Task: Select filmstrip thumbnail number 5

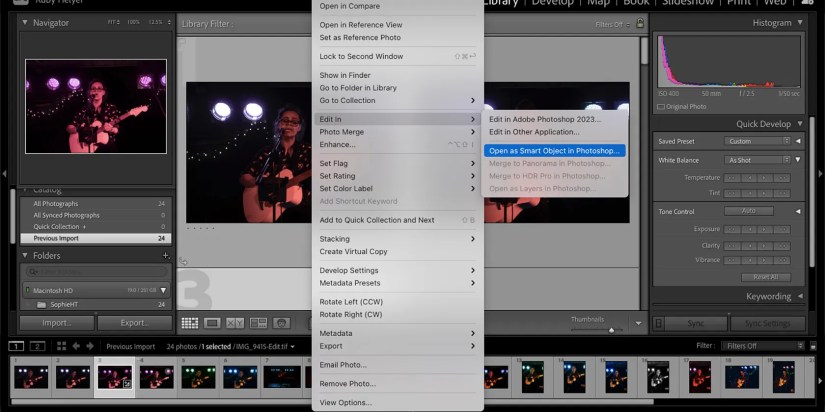Action: coord(198,377)
